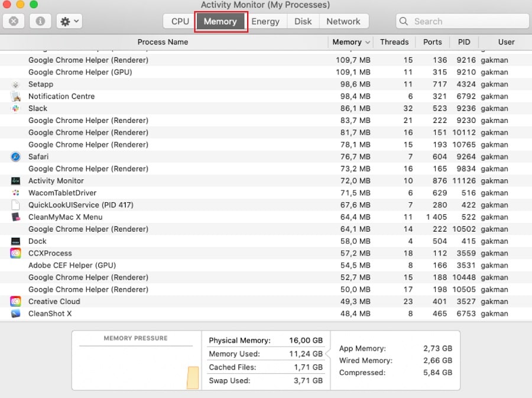
Task: Sort by the User column
Action: 506,42
